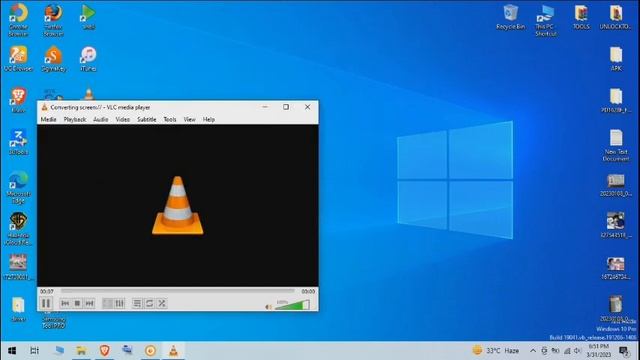Viewport: 640px width, 360px height.
Task: Open the Tools menu in VLC
Action: coord(170,120)
